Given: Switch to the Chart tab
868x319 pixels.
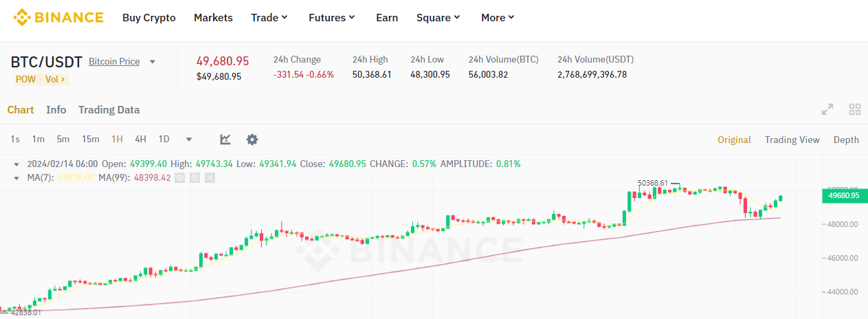Looking at the screenshot, I should pos(21,110).
